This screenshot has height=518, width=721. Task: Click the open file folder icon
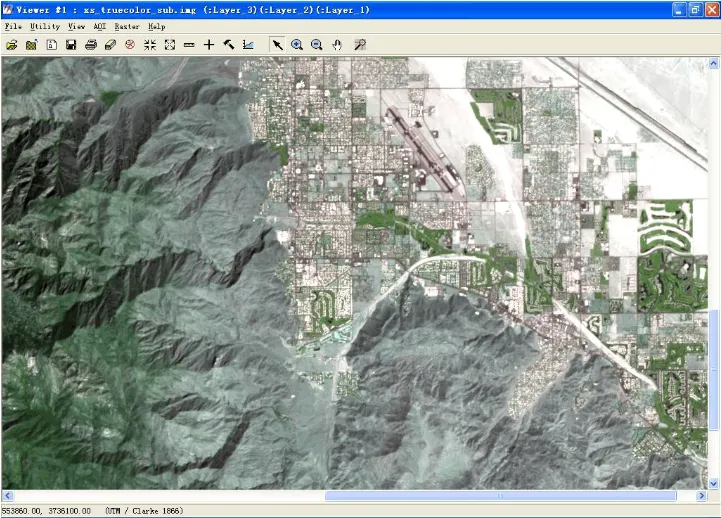(x=12, y=45)
